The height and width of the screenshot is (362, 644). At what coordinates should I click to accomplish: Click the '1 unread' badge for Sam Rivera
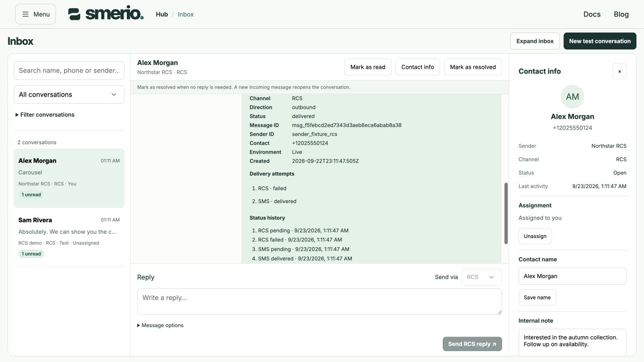[x=31, y=254]
